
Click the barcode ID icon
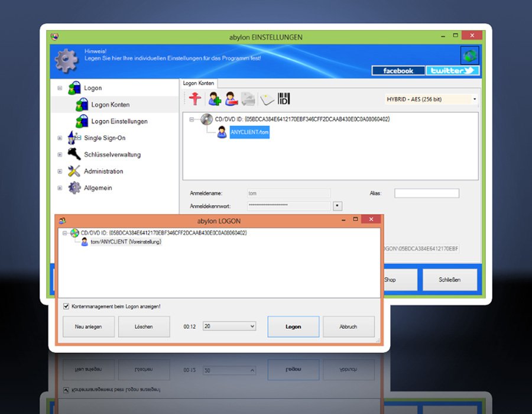(284, 99)
